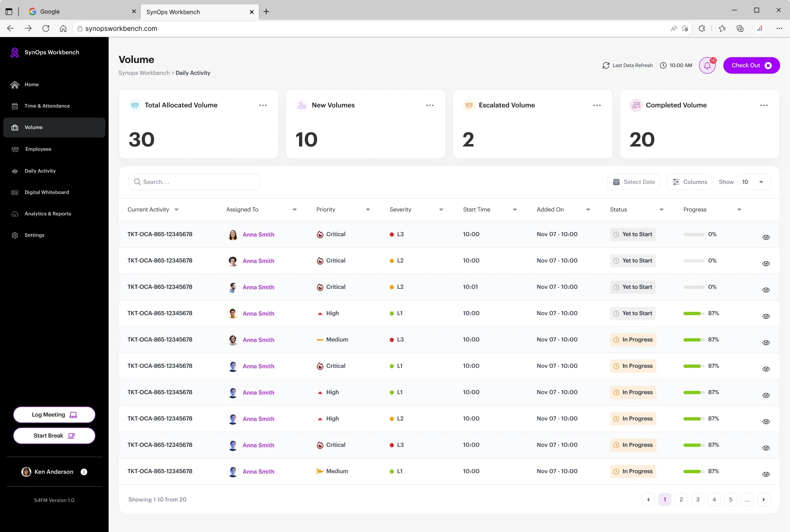Click the Last Data Refresh icon
Image resolution: width=790 pixels, height=532 pixels.
pos(606,65)
